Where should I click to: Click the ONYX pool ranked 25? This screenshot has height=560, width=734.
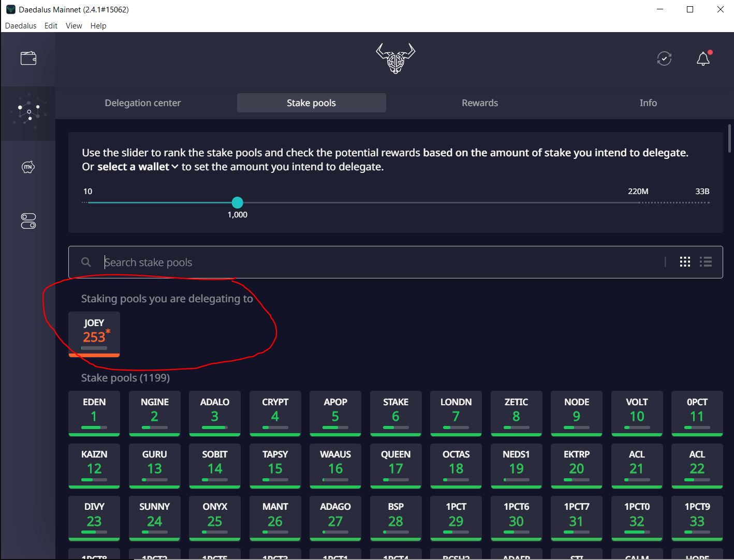(x=215, y=519)
